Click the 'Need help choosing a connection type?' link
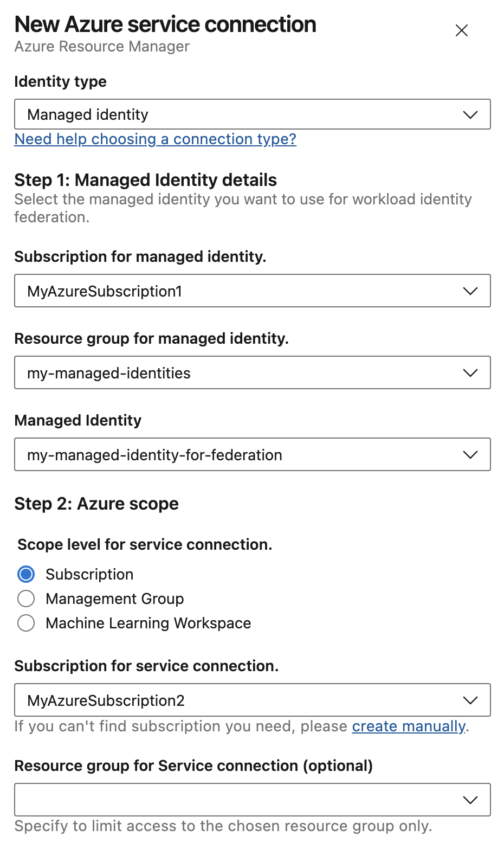Viewport: 504px width, 849px height. point(155,139)
